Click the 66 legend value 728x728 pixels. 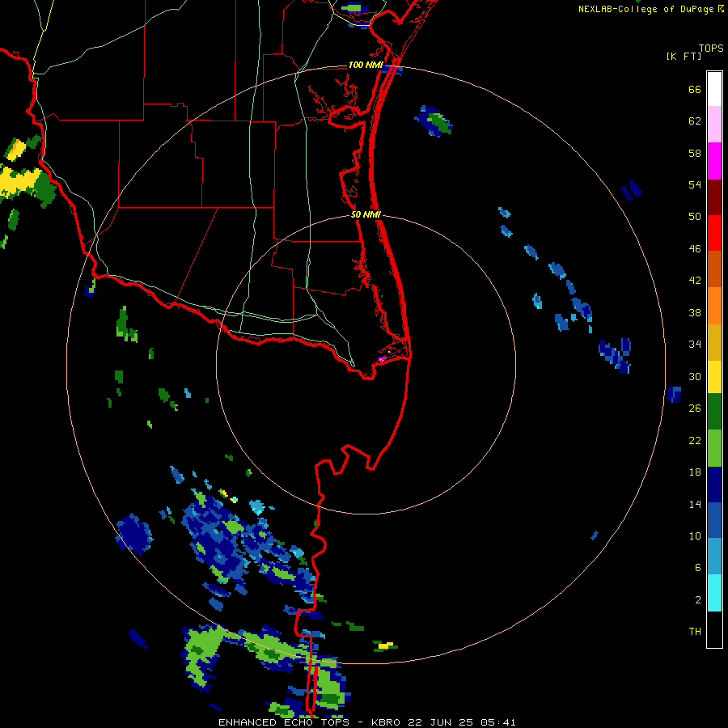[x=695, y=89]
